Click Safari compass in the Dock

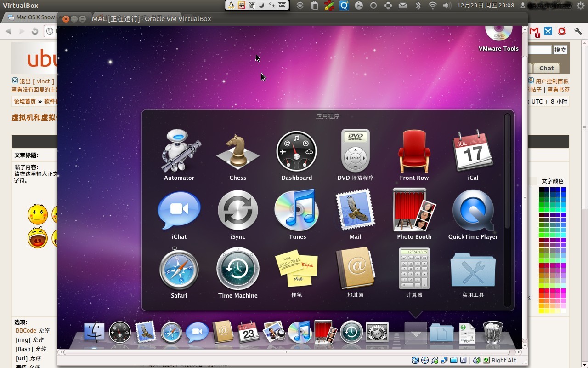tap(171, 332)
